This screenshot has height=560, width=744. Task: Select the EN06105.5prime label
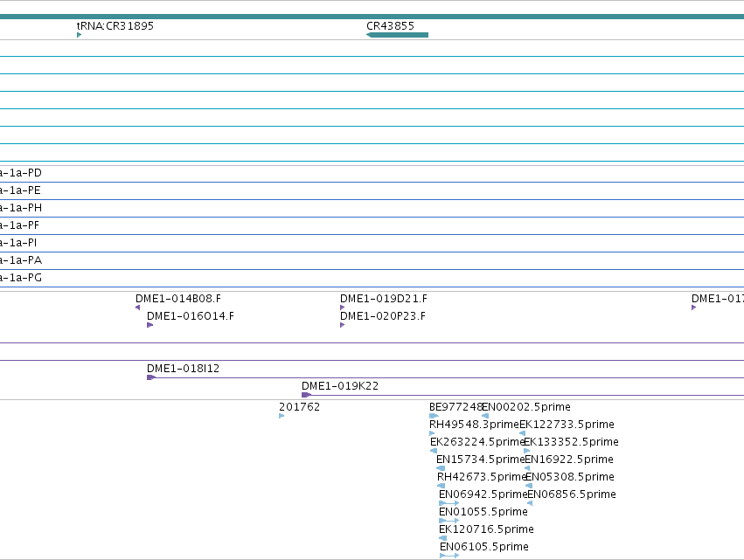(x=484, y=547)
